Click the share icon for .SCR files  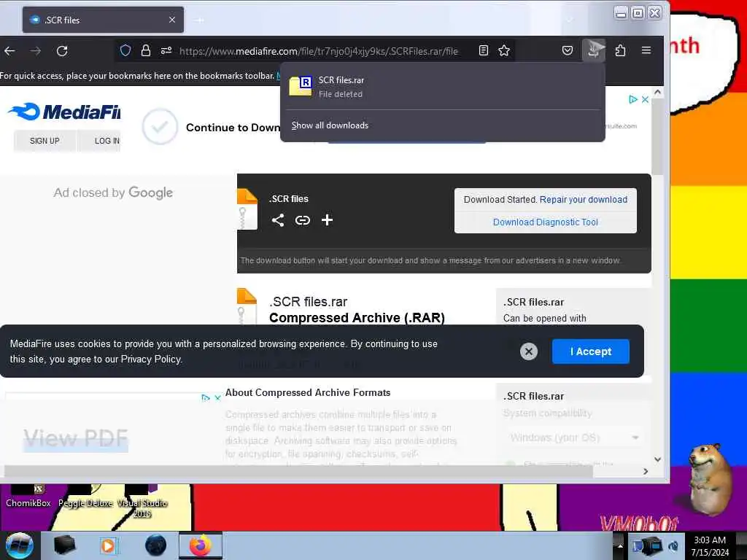(x=278, y=220)
